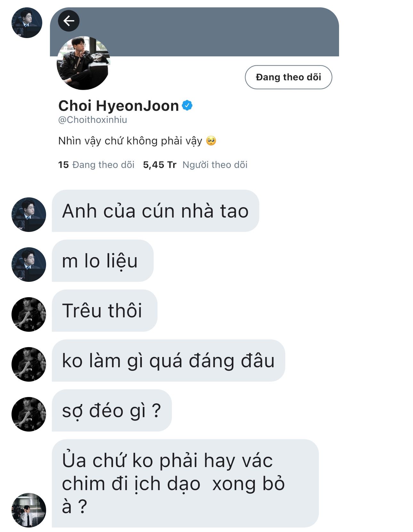This screenshot has width=413, height=532.
Task: Tap the avatar beside 'ko làm gì quá đáng đâu'
Action: coord(29,364)
